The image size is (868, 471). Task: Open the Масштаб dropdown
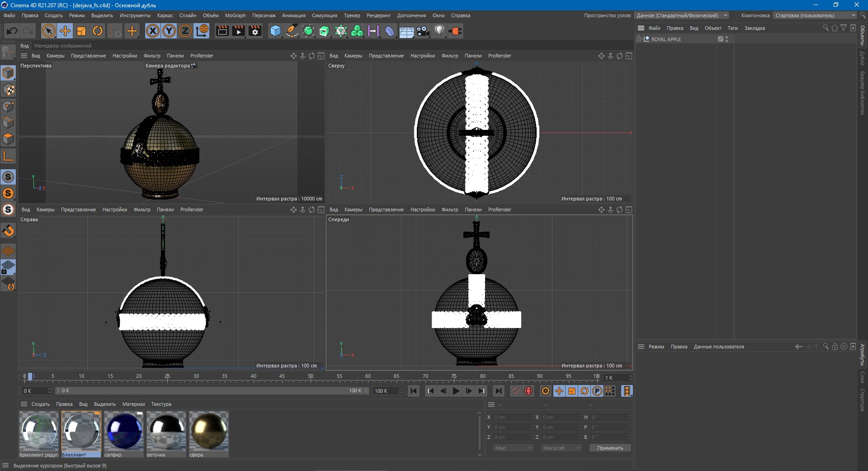[x=561, y=448]
